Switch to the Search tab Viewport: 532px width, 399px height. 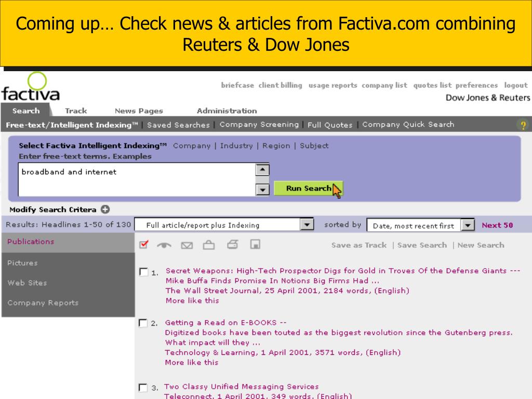tap(26, 111)
